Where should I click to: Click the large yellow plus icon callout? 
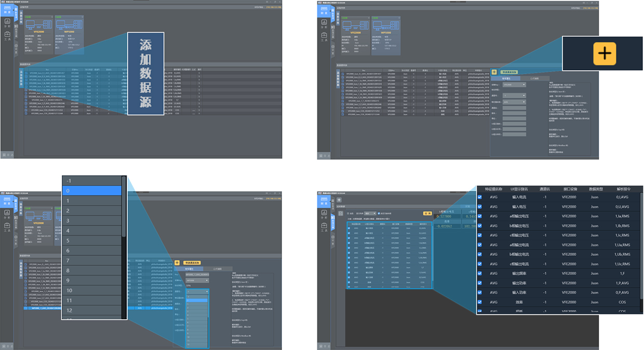tap(605, 54)
